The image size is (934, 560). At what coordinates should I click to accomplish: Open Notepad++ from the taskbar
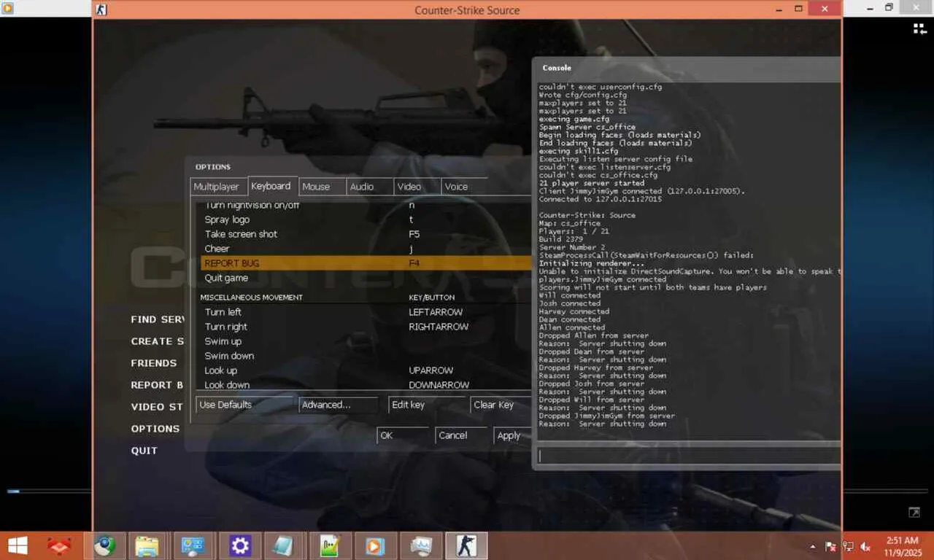click(331, 545)
